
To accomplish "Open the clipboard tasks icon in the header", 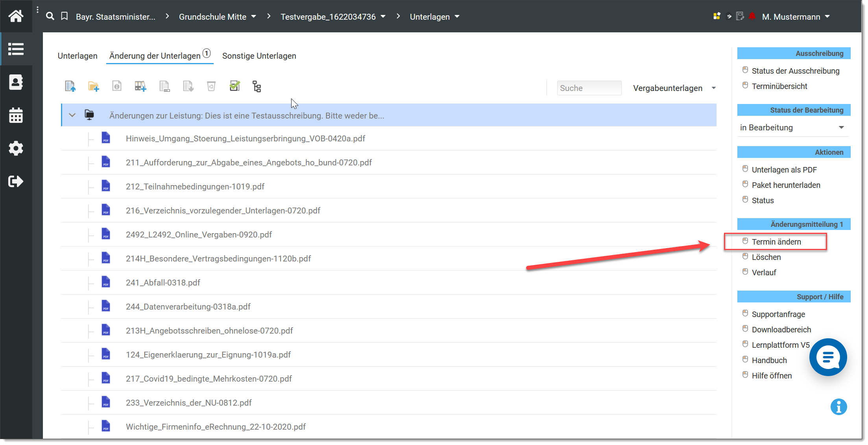I will 729,16.
